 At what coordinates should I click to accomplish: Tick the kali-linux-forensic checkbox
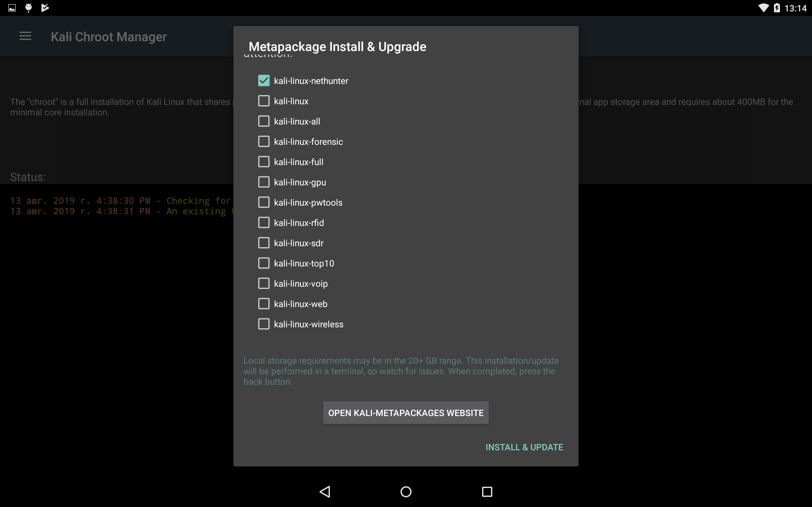coord(264,142)
